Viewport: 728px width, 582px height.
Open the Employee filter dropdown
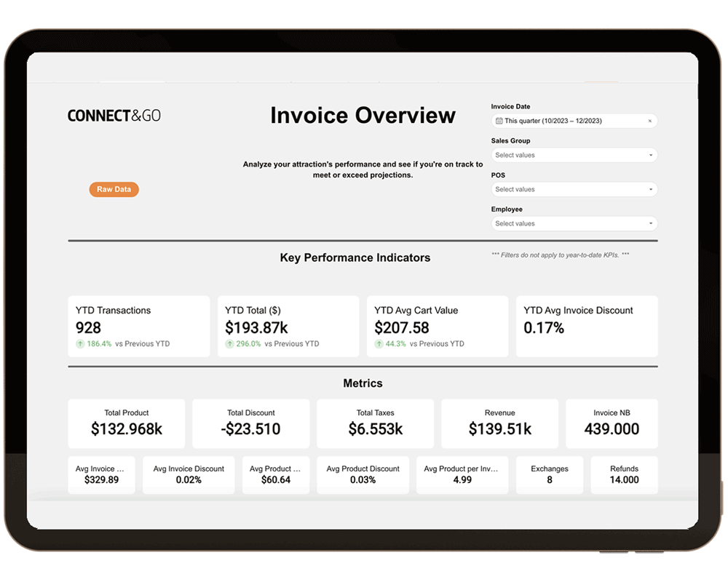[x=574, y=223]
